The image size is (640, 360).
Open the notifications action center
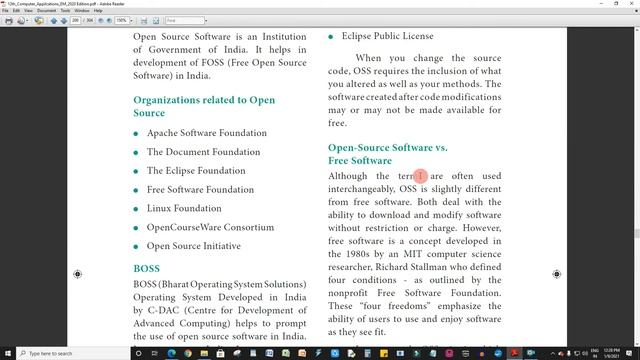[629, 353]
